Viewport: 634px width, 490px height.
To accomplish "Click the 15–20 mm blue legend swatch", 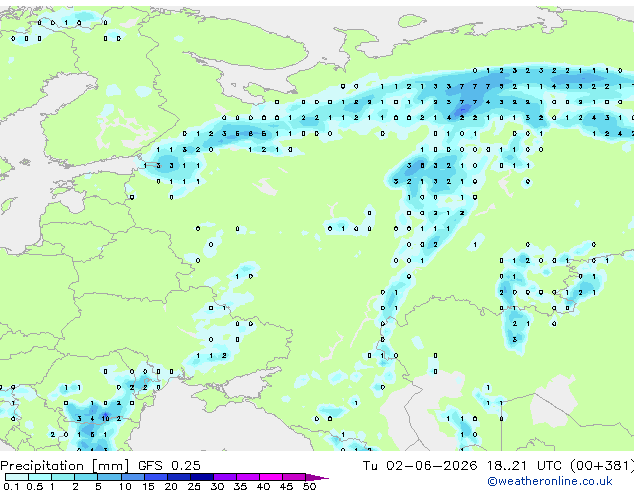I will 155,477.
